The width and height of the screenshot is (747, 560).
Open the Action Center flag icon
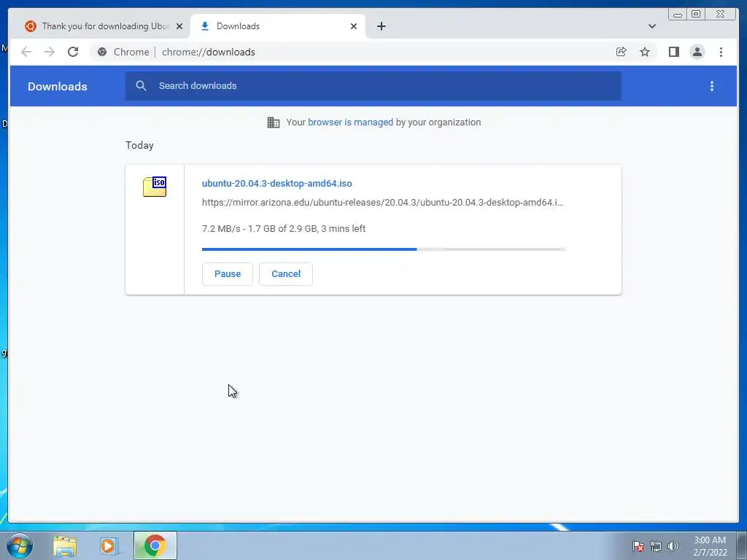click(x=638, y=546)
